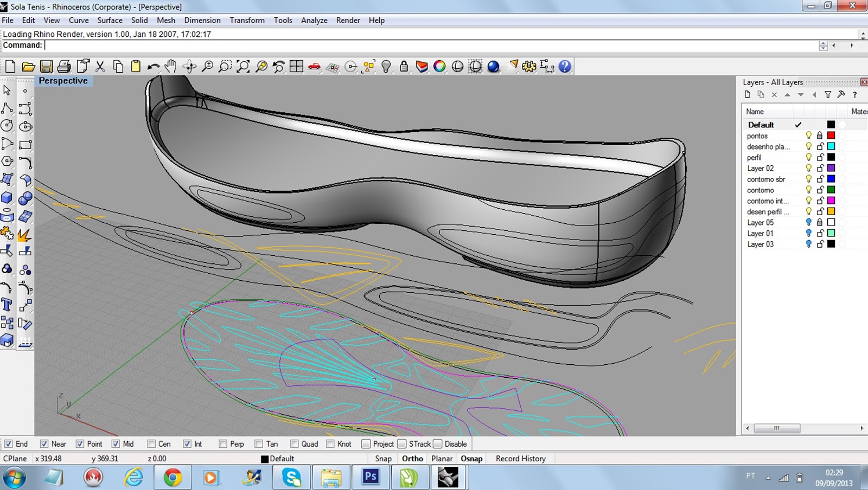Click the Save file toolbar icon

tap(46, 67)
